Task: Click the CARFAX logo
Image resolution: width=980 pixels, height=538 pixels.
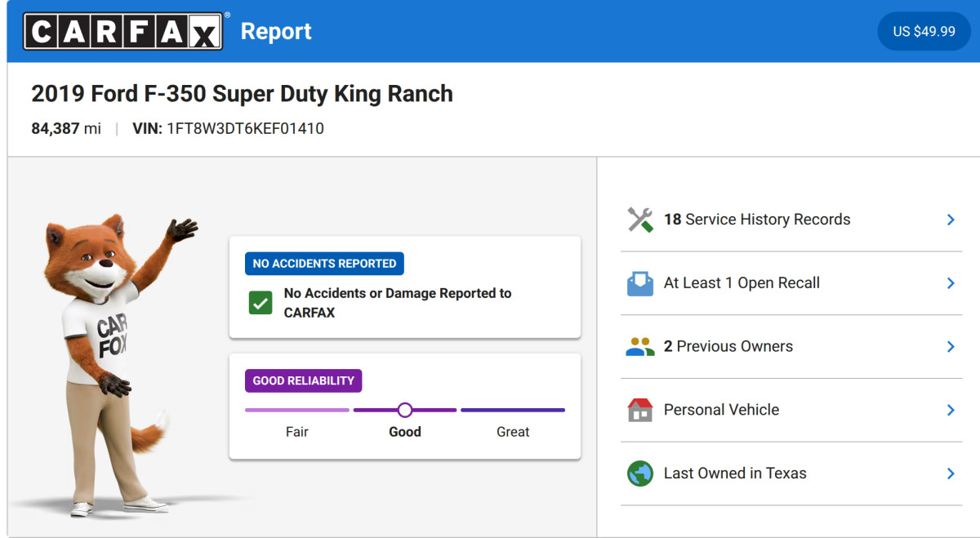Action: click(123, 31)
